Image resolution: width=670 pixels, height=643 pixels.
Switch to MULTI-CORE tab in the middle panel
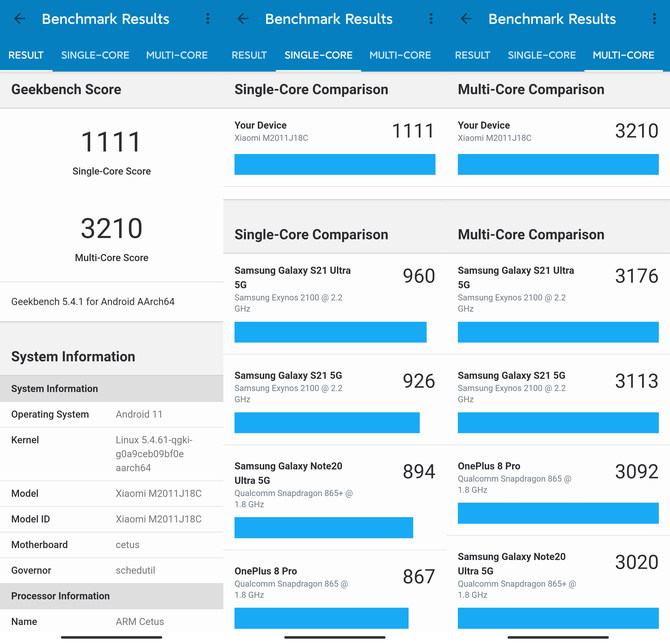400,55
